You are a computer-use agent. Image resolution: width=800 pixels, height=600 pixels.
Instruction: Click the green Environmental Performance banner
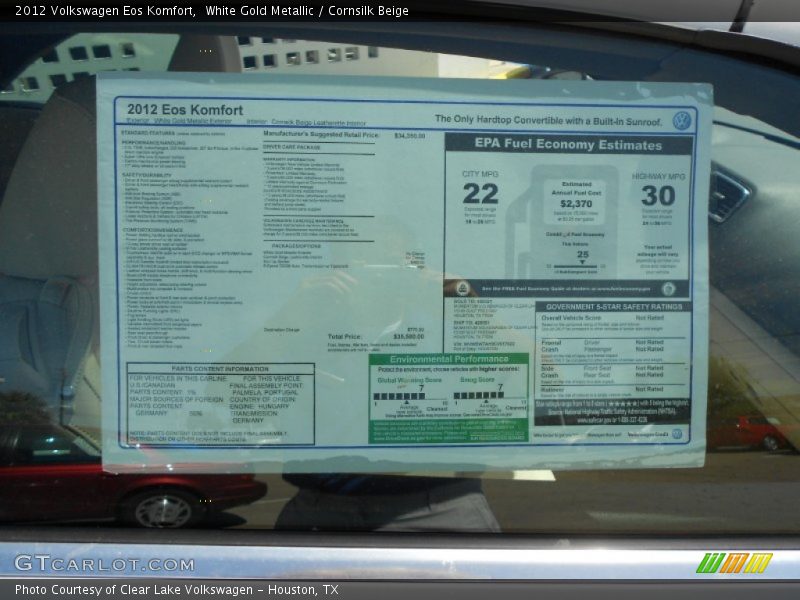[449, 359]
